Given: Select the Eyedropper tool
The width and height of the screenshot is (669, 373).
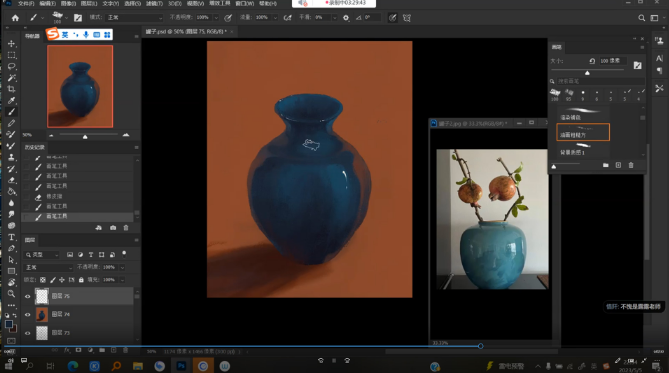Looking at the screenshot, I should (x=12, y=100).
